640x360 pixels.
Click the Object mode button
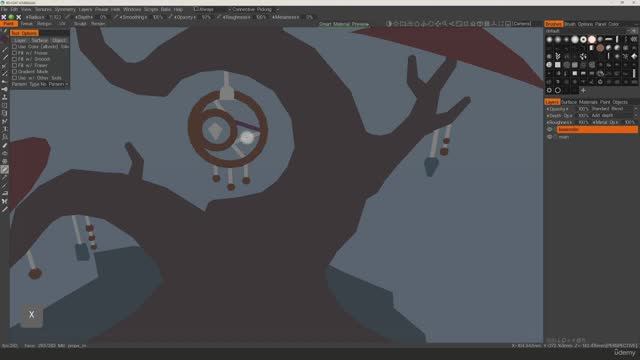click(59, 40)
